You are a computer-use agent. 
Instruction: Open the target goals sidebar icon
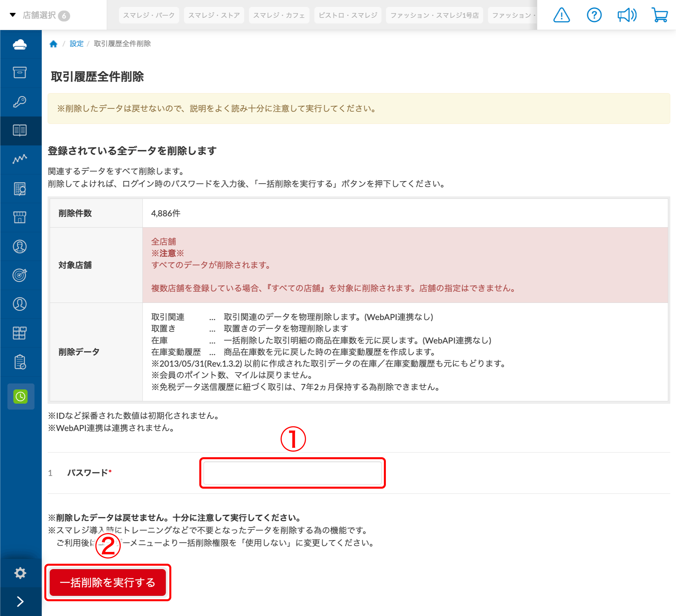pyautogui.click(x=20, y=275)
